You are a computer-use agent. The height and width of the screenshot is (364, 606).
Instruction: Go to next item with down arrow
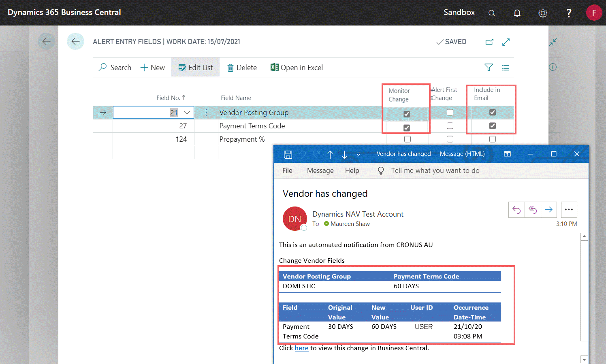click(344, 154)
